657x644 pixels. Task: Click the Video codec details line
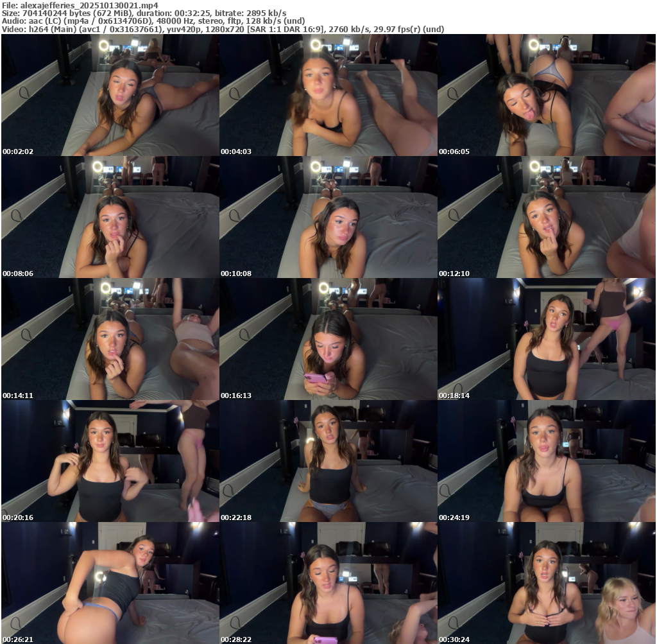(223, 29)
